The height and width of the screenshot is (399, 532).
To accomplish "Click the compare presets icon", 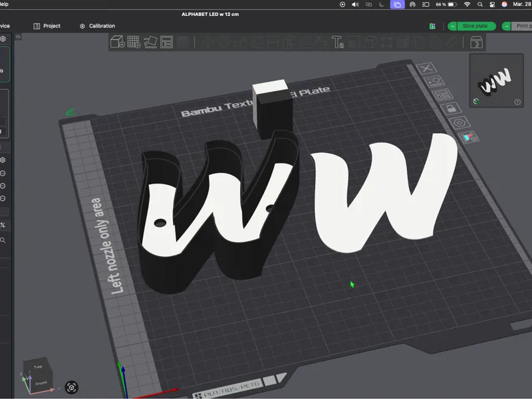I will [x=3, y=225].
